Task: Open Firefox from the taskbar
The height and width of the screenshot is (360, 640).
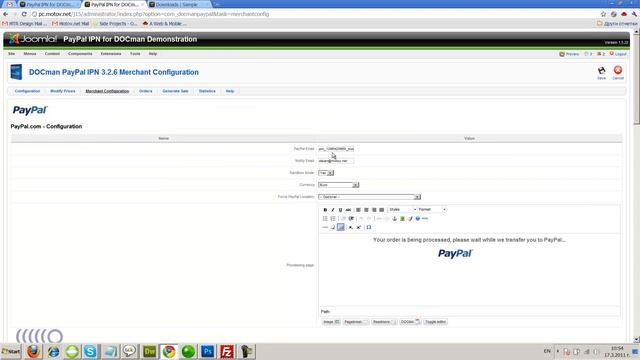Action: [33, 351]
